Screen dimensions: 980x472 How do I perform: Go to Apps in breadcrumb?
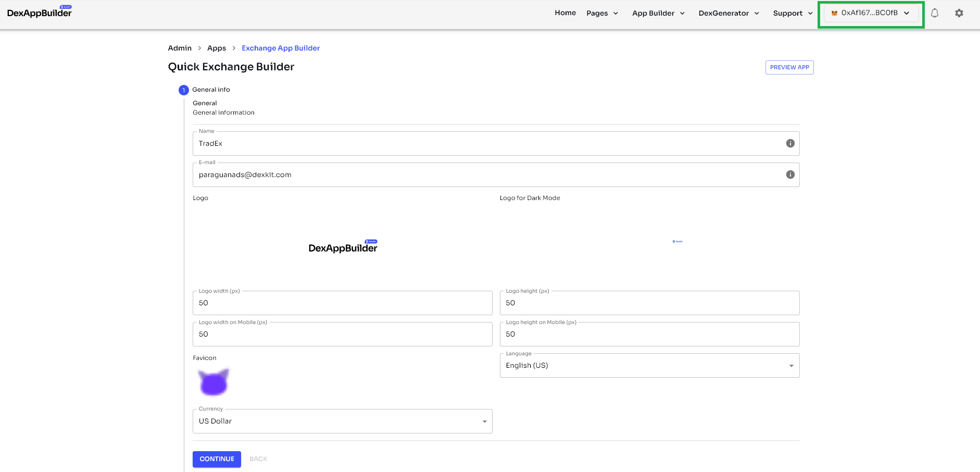click(x=216, y=48)
